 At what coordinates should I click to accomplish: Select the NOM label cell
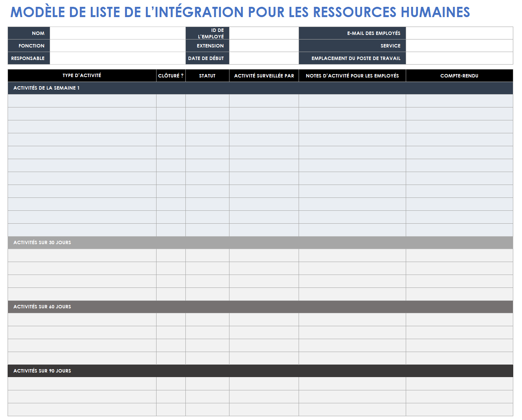click(x=29, y=33)
